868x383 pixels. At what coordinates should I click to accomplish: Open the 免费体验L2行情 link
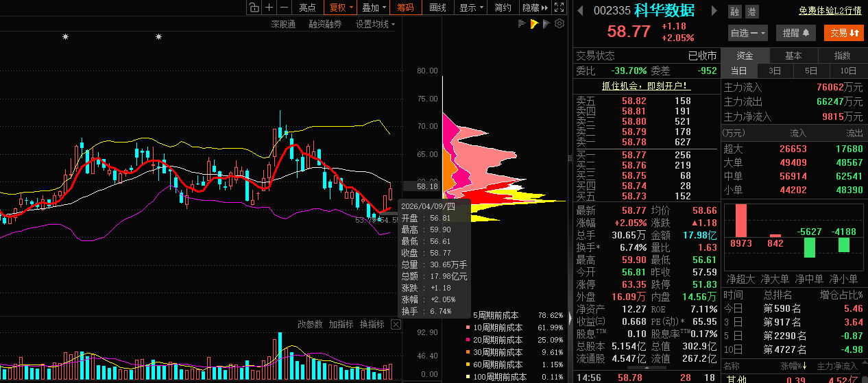pyautogui.click(x=830, y=11)
